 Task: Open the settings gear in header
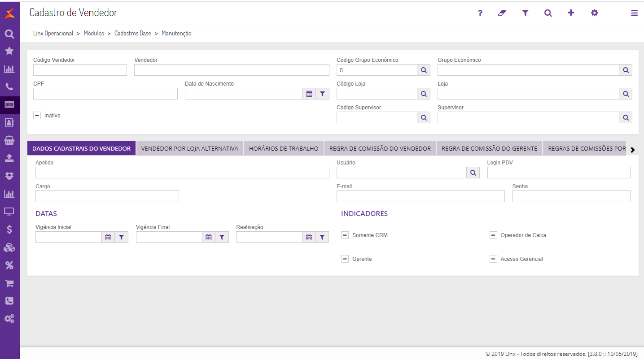(x=594, y=13)
